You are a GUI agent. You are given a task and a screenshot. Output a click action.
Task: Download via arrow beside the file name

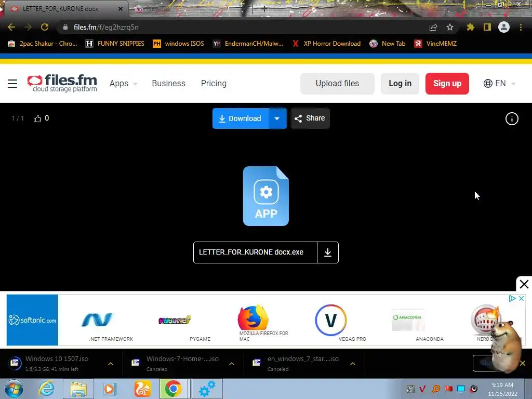point(328,252)
